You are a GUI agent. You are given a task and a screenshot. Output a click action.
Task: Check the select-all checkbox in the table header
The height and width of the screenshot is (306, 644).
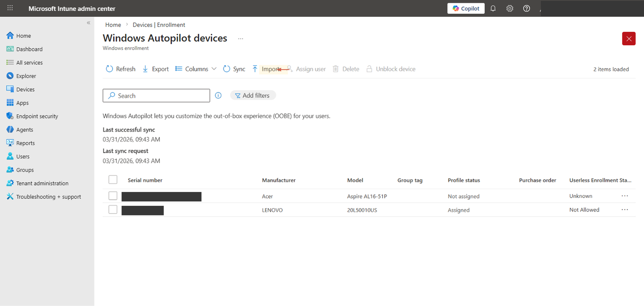click(x=112, y=179)
